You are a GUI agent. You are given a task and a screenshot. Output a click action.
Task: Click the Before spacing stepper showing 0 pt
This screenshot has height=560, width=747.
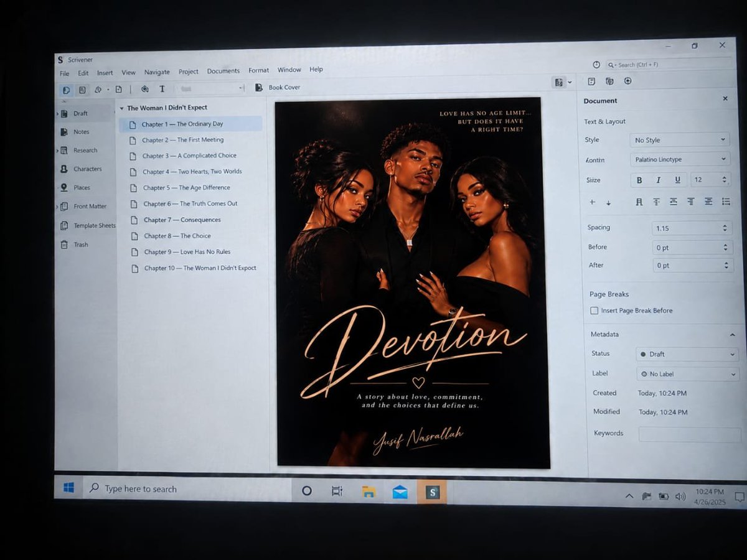point(693,247)
